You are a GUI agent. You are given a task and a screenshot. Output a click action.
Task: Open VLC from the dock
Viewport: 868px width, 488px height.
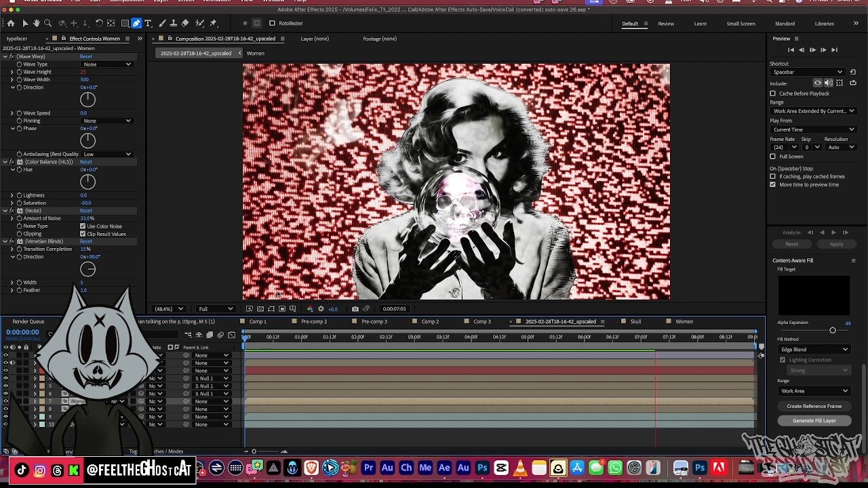(x=520, y=468)
